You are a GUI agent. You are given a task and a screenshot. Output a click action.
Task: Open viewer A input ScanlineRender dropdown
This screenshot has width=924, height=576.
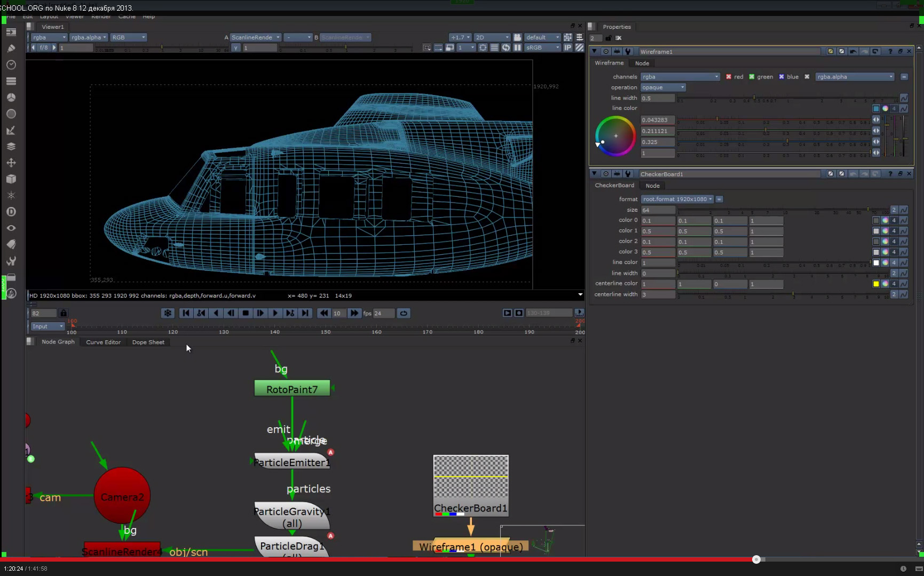coord(256,37)
